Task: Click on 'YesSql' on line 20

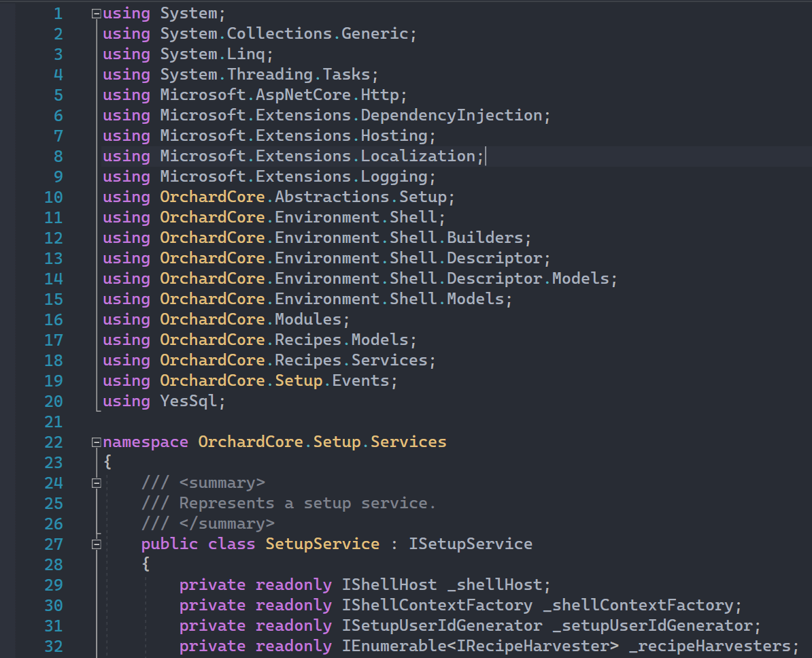Action: pyautogui.click(x=188, y=401)
